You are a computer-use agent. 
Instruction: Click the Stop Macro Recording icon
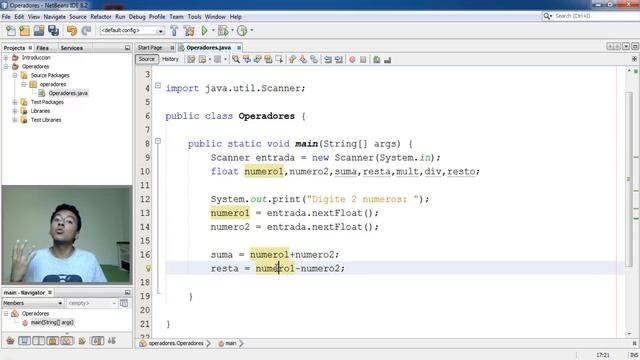363,60
